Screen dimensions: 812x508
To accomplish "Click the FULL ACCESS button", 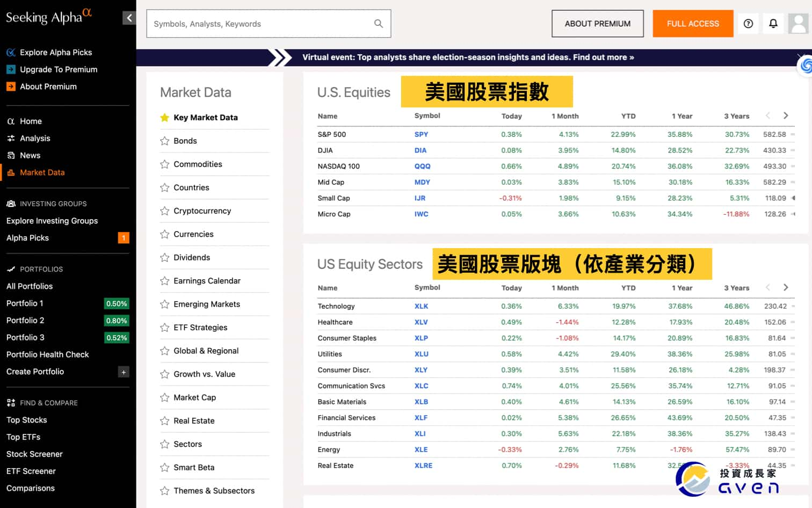I will click(693, 24).
